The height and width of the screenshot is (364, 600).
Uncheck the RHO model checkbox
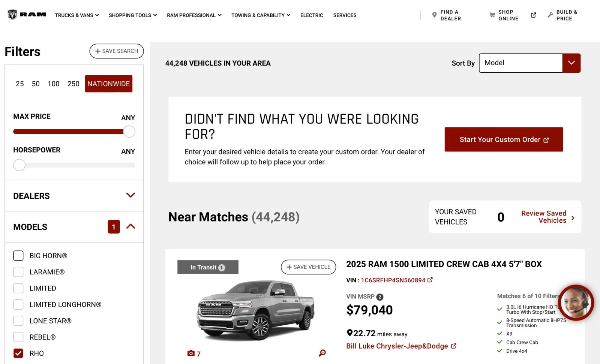(18, 354)
